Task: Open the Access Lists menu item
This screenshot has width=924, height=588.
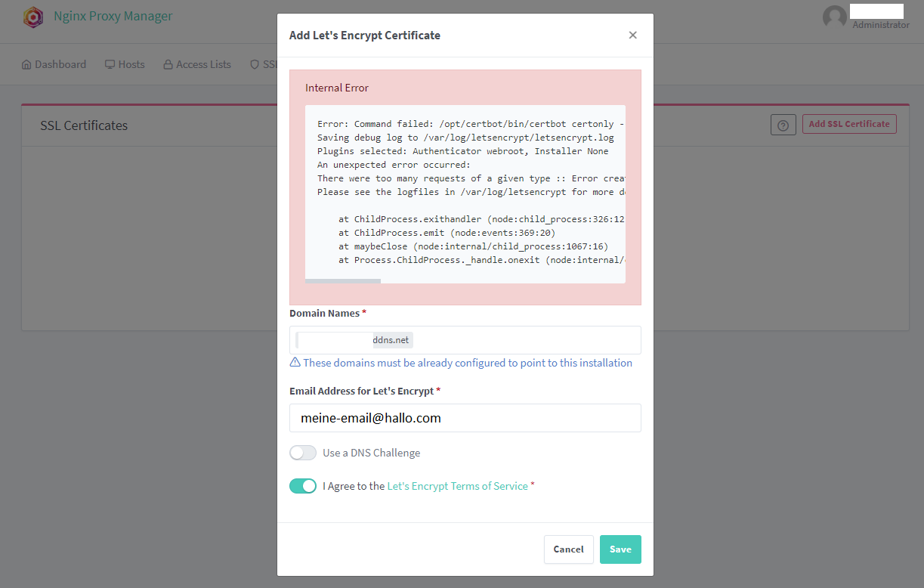Action: click(x=197, y=64)
